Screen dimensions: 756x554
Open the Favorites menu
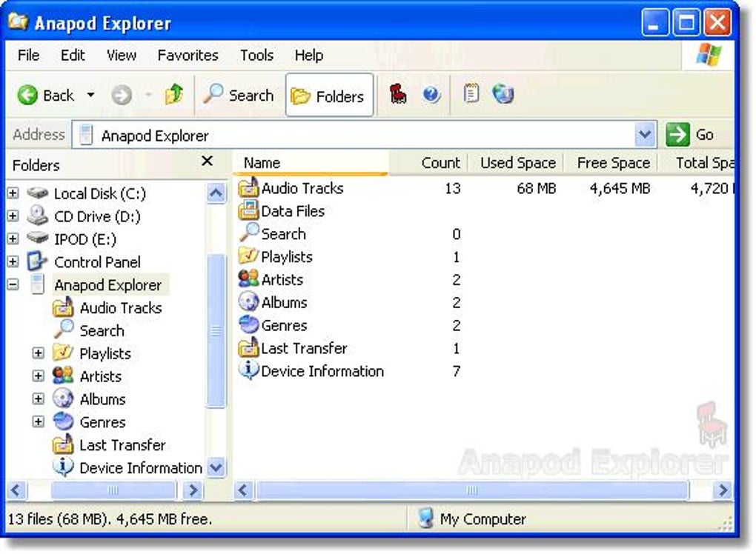click(x=188, y=56)
